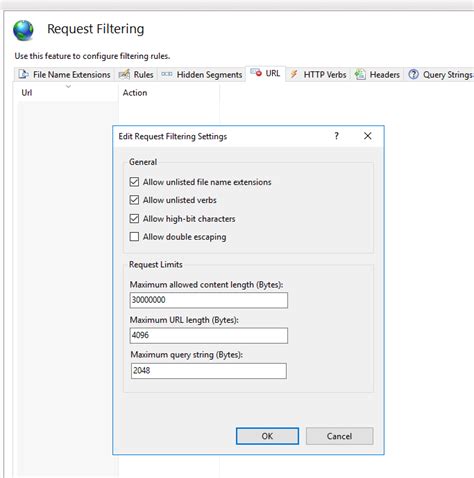Click the URL tab blocked icon
This screenshot has width=474, height=478.
click(256, 73)
